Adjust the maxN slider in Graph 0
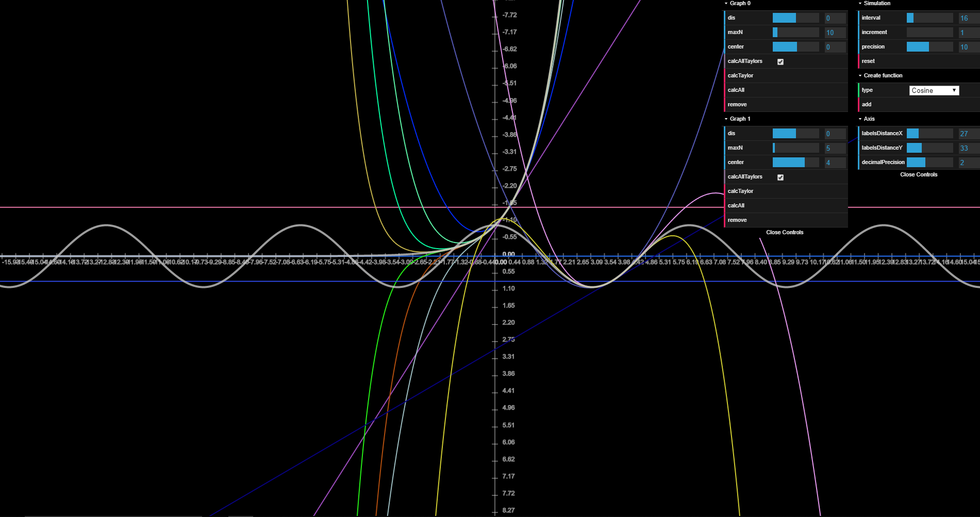This screenshot has height=517, width=980. [795, 33]
